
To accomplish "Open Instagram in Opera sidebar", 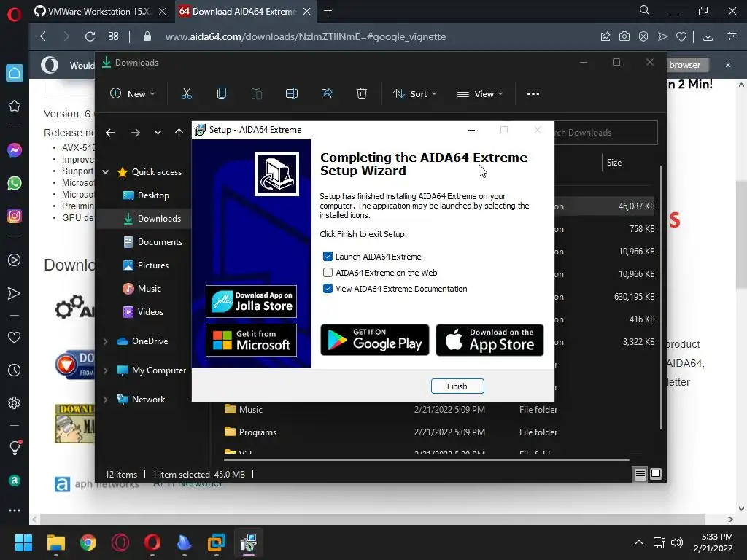I will pos(15,216).
